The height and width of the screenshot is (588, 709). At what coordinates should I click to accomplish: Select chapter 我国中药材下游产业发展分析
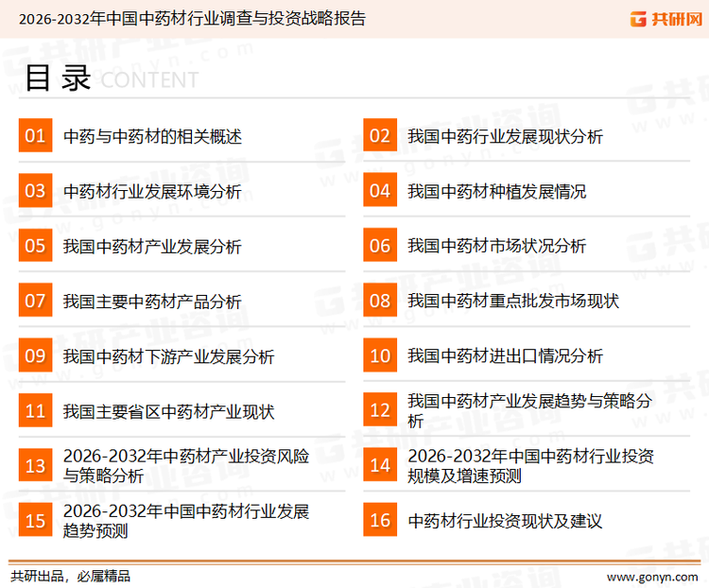click(x=168, y=356)
